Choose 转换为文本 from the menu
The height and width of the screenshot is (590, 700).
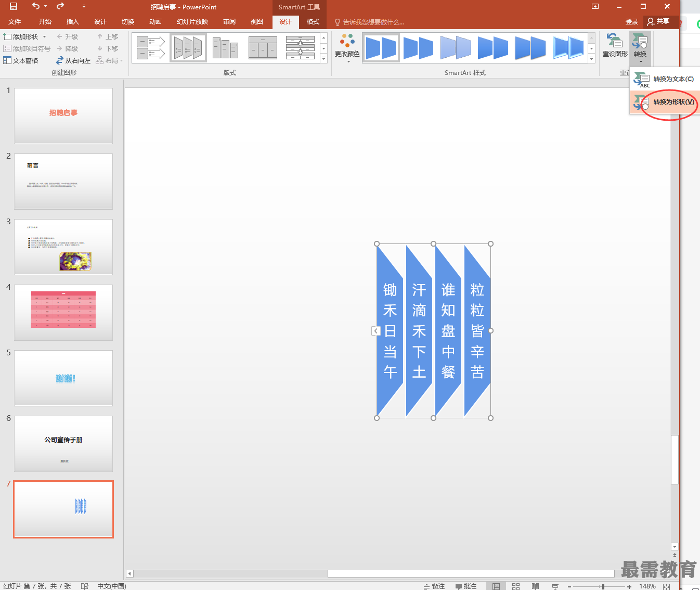pyautogui.click(x=665, y=79)
